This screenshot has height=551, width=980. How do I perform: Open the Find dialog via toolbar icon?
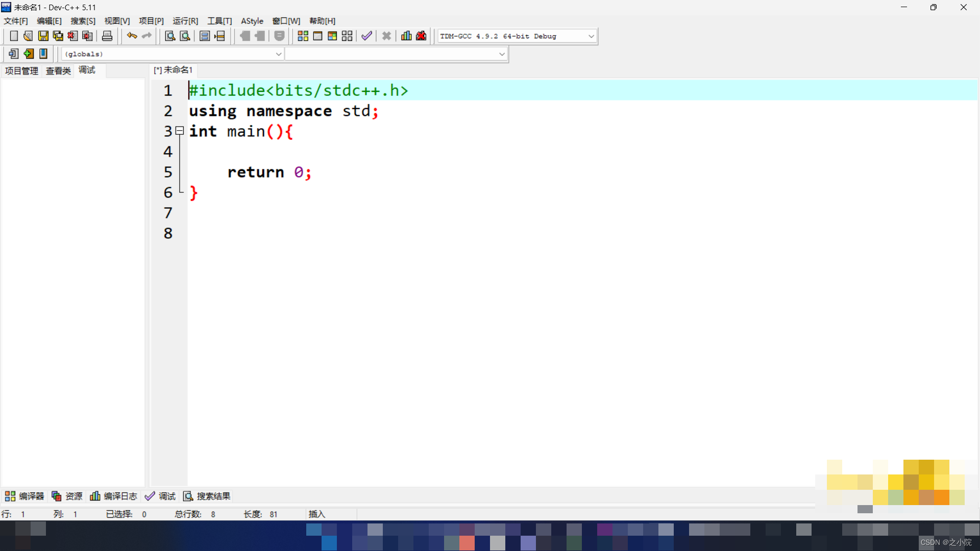pyautogui.click(x=169, y=36)
